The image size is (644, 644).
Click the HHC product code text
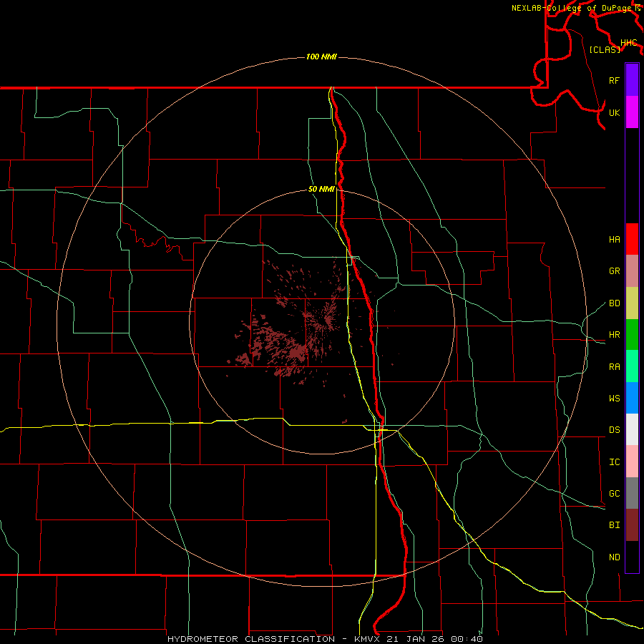[629, 43]
